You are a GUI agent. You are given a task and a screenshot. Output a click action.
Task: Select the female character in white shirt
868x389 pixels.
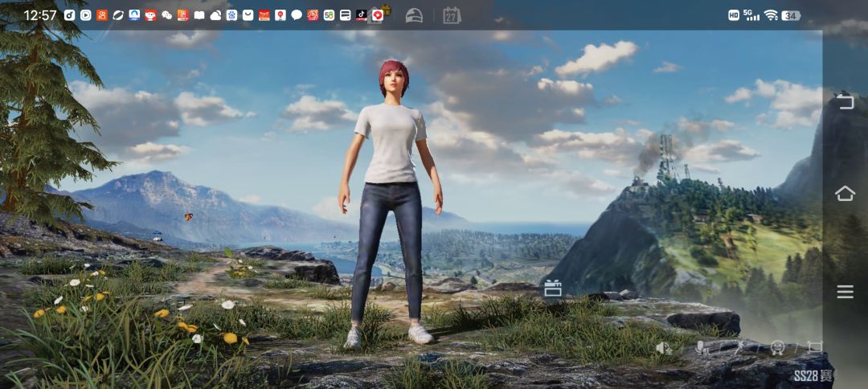point(391,205)
